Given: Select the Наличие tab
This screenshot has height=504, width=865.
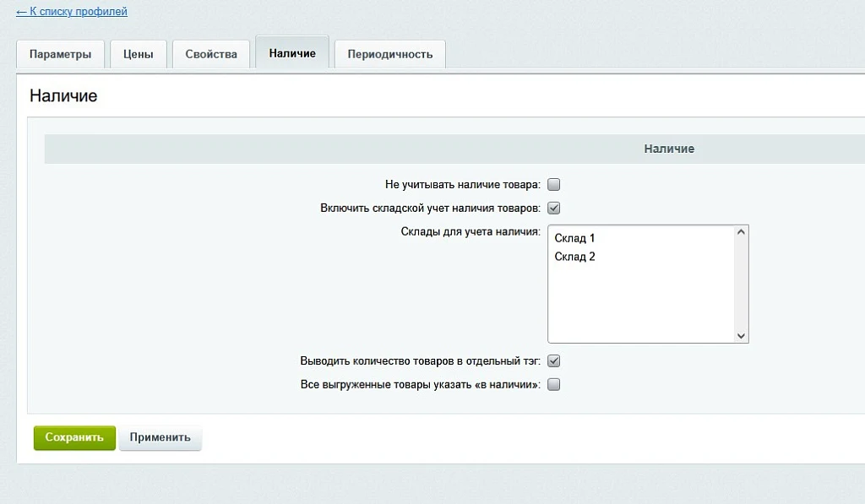Looking at the screenshot, I should (x=292, y=53).
